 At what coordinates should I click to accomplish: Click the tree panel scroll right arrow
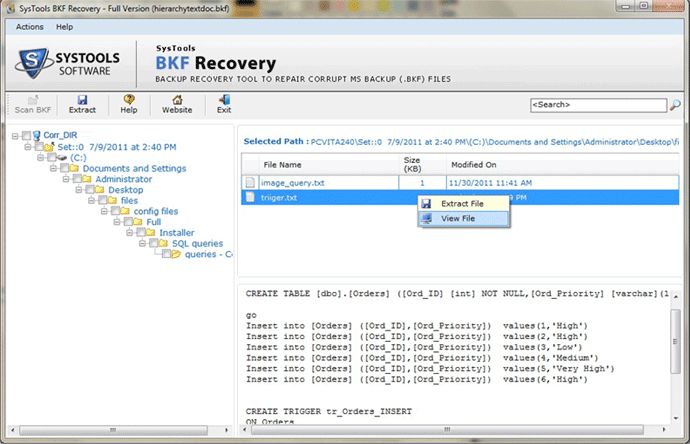(x=227, y=430)
